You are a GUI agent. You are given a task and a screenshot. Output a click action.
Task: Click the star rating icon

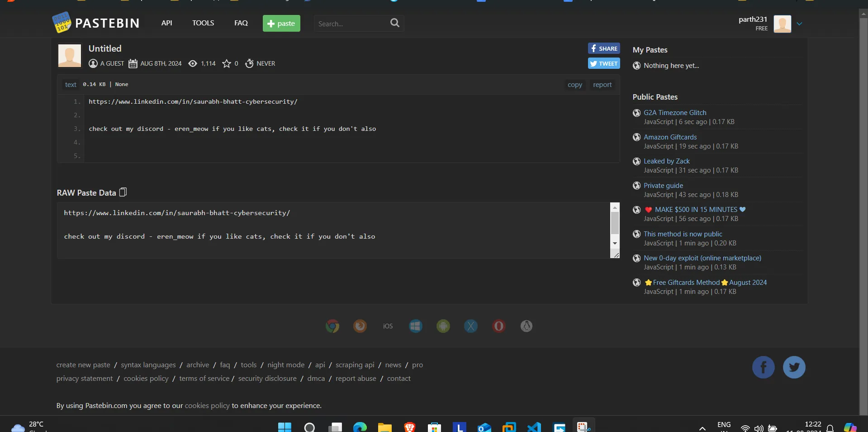(227, 64)
